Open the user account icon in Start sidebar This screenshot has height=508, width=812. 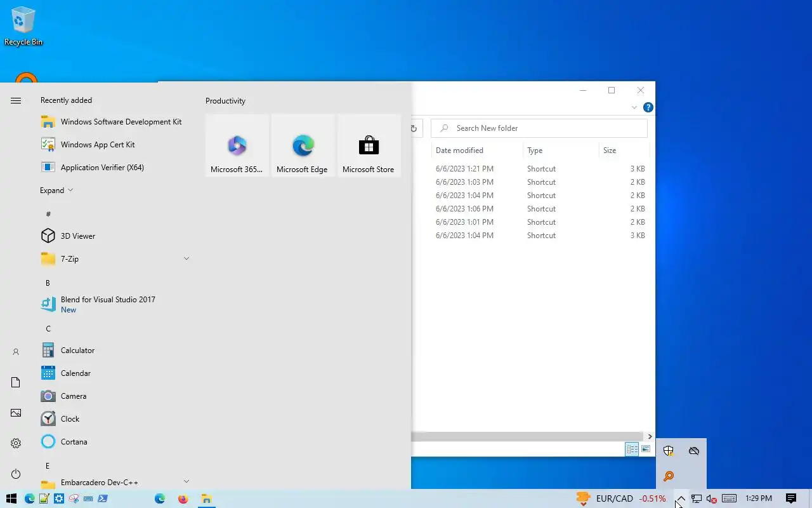(x=16, y=352)
